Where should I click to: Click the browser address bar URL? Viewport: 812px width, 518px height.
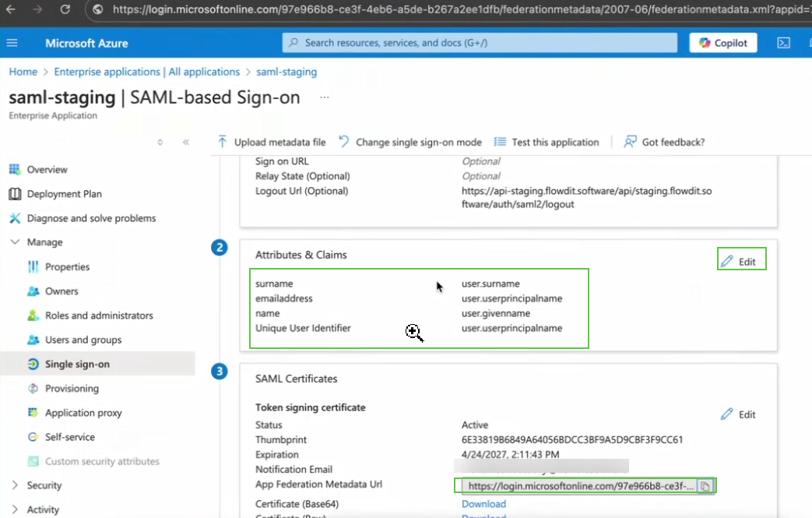[461, 9]
